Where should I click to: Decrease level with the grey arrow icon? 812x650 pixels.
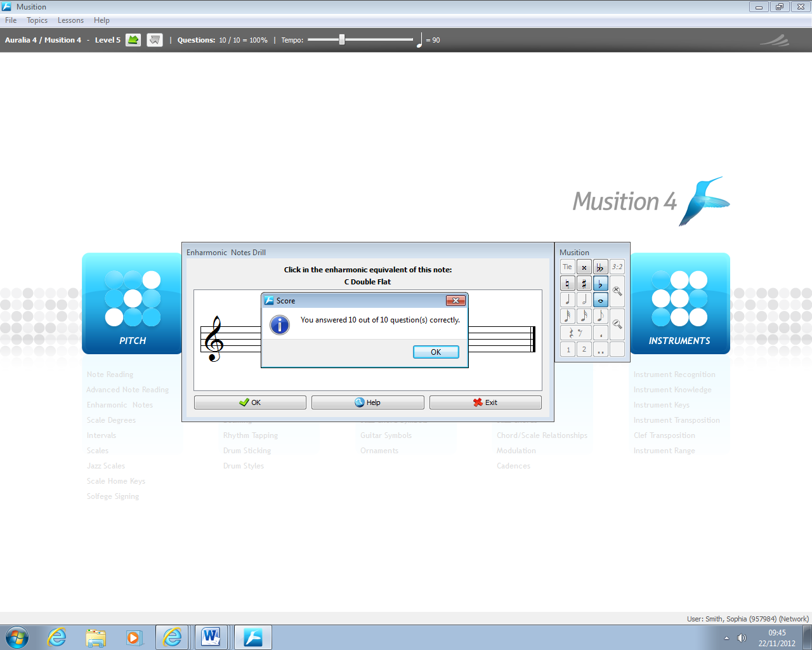coord(155,40)
